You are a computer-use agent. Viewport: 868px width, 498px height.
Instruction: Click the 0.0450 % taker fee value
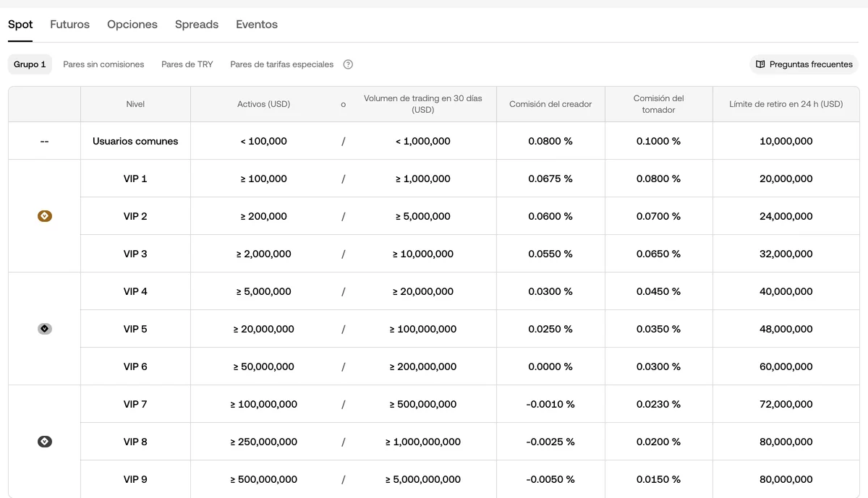coord(659,291)
